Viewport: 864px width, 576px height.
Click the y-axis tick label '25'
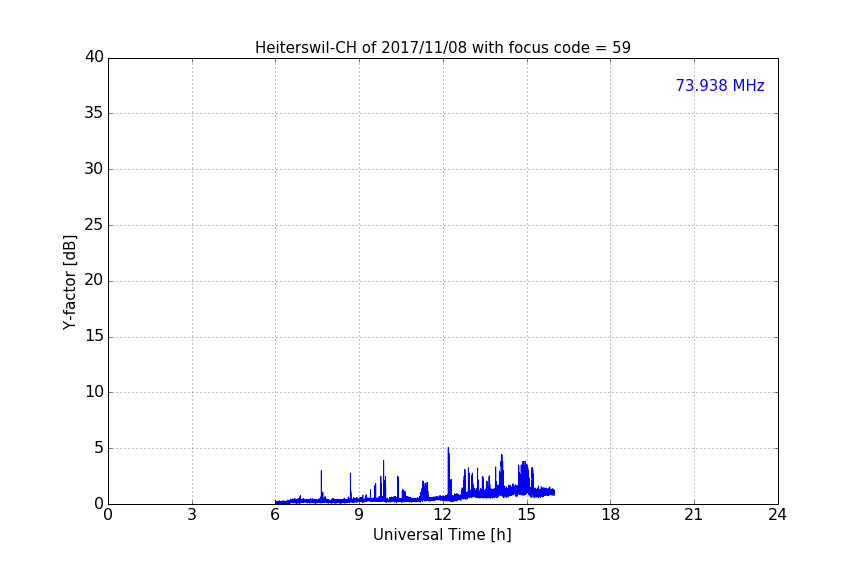94,224
